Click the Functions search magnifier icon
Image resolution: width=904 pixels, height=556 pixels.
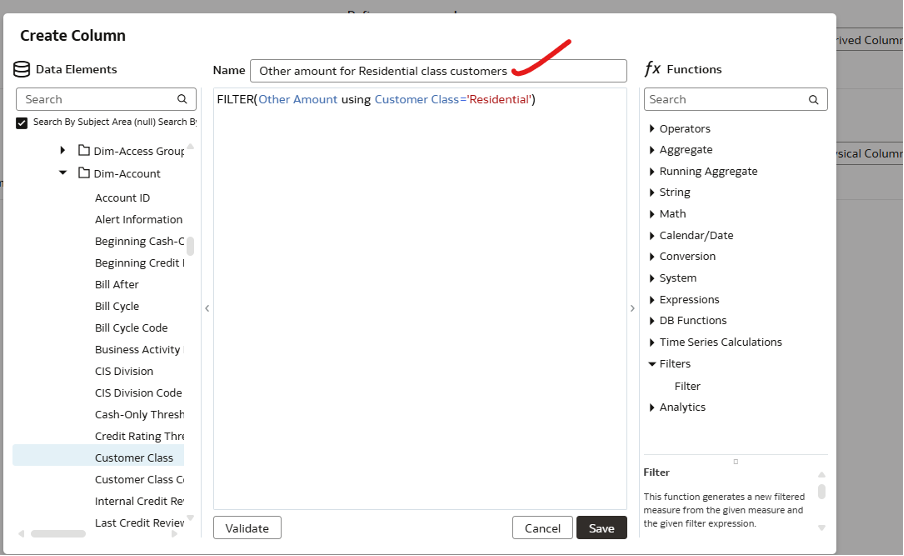[815, 99]
